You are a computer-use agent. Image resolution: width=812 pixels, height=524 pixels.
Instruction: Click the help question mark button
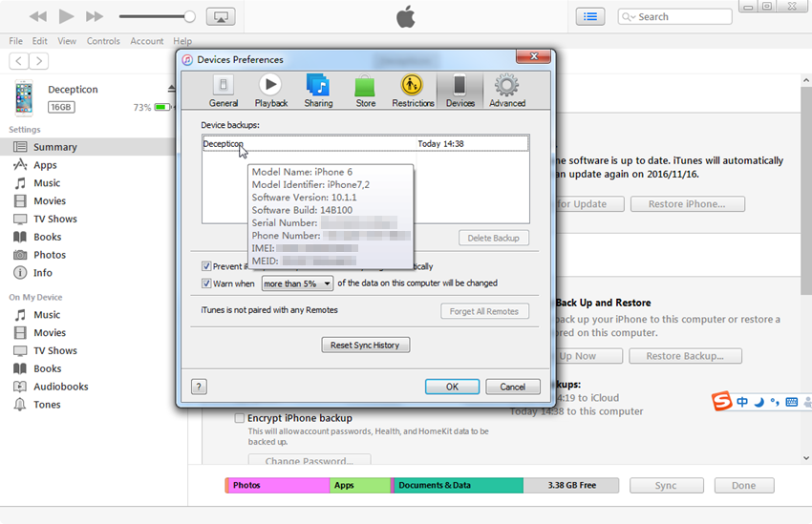pyautogui.click(x=199, y=387)
